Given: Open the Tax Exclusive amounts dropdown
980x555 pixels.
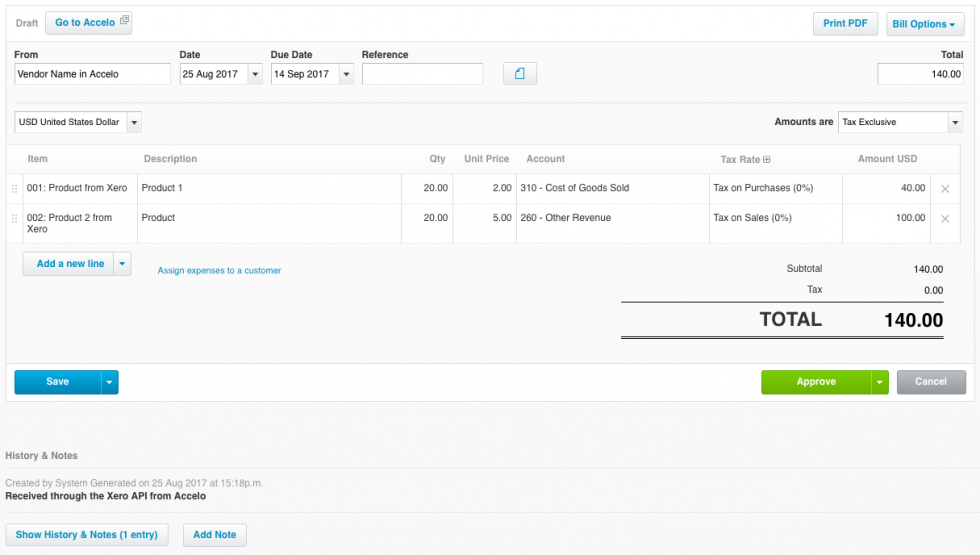Looking at the screenshot, I should [x=954, y=122].
